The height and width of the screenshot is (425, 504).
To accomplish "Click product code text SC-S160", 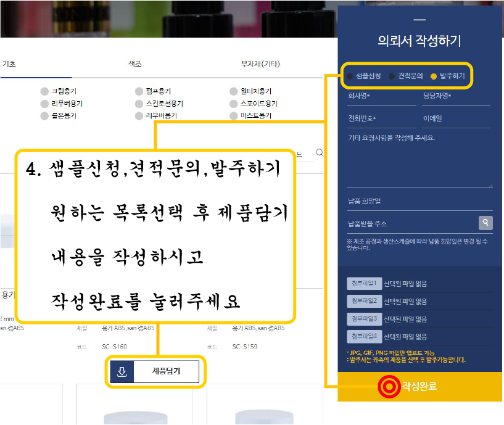I will click(x=114, y=347).
